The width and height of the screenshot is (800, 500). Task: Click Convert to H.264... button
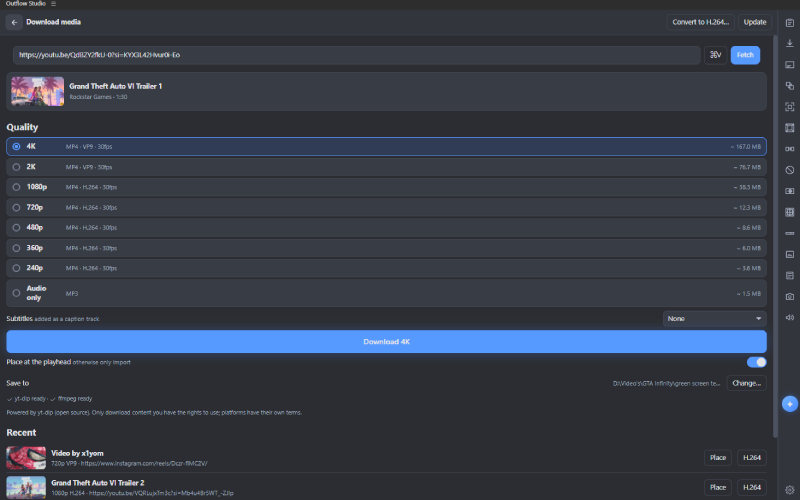point(701,22)
